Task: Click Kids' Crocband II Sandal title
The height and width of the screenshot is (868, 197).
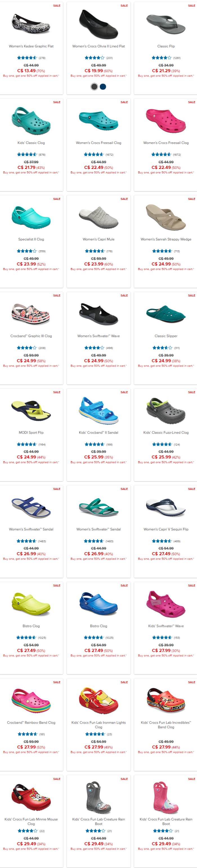Action: (x=99, y=433)
